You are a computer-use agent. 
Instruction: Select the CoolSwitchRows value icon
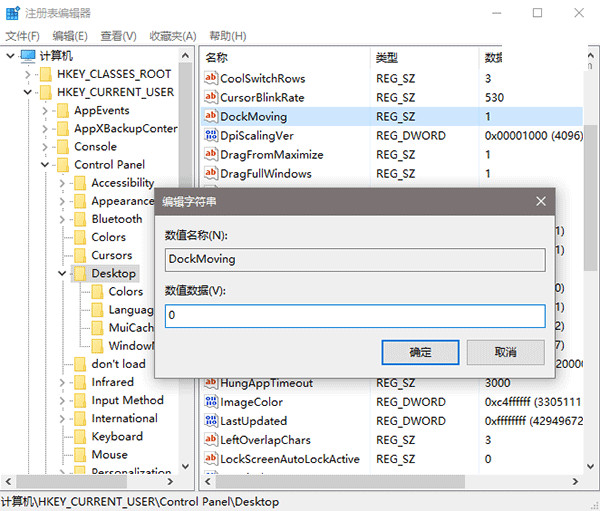(x=210, y=79)
